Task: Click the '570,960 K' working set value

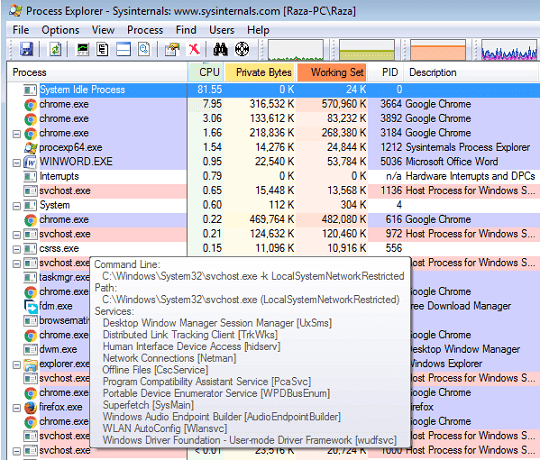Action: pyautogui.click(x=344, y=104)
